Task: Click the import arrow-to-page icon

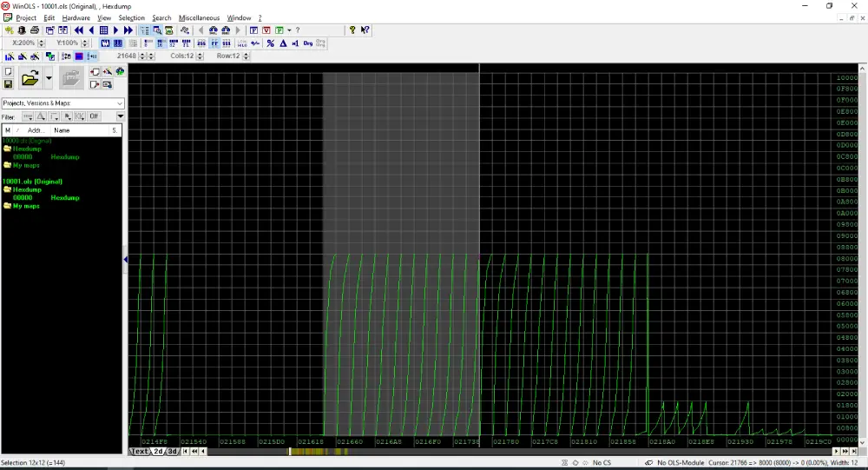Action: tap(95, 71)
